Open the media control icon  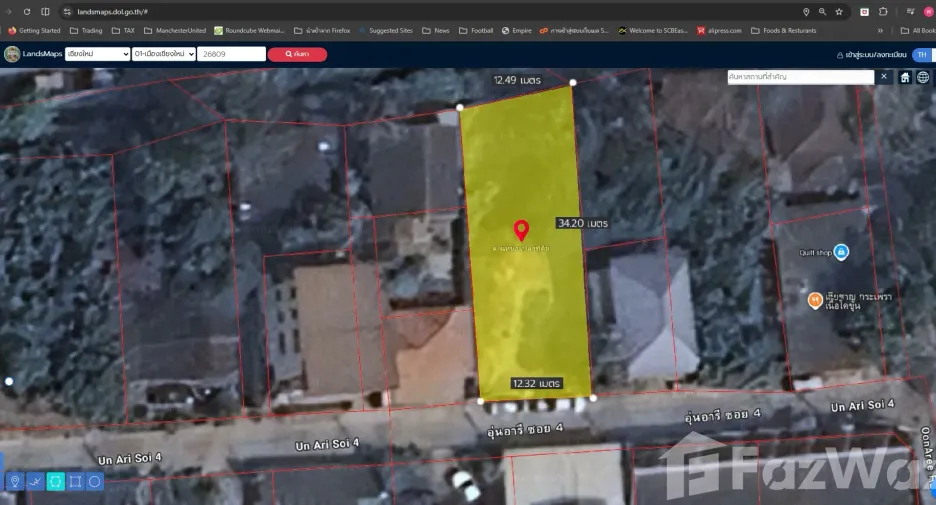coord(910,11)
